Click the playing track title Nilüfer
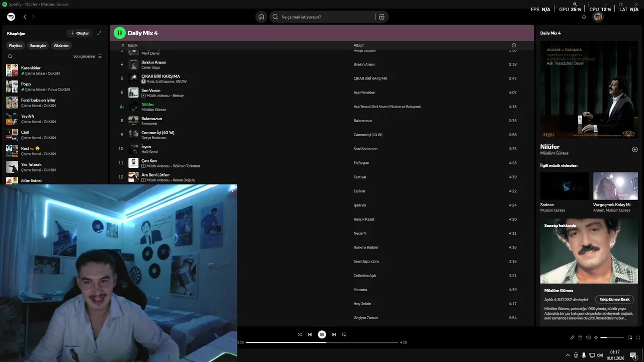The image size is (644, 362). (147, 105)
